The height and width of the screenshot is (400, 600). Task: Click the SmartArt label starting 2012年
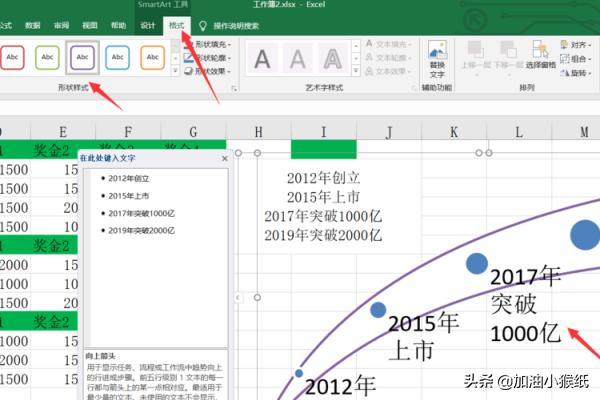[x=340, y=386]
